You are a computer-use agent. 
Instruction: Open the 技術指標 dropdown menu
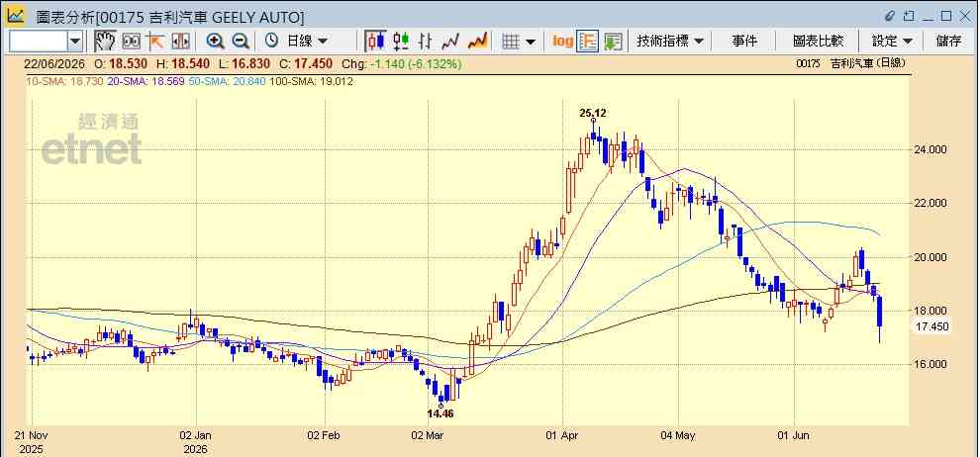coord(670,42)
